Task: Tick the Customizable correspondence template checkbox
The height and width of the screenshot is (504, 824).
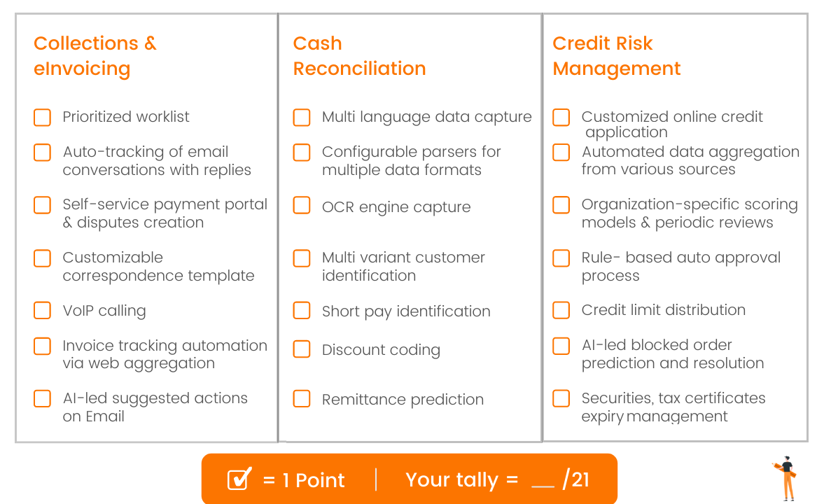Action: coord(43,258)
